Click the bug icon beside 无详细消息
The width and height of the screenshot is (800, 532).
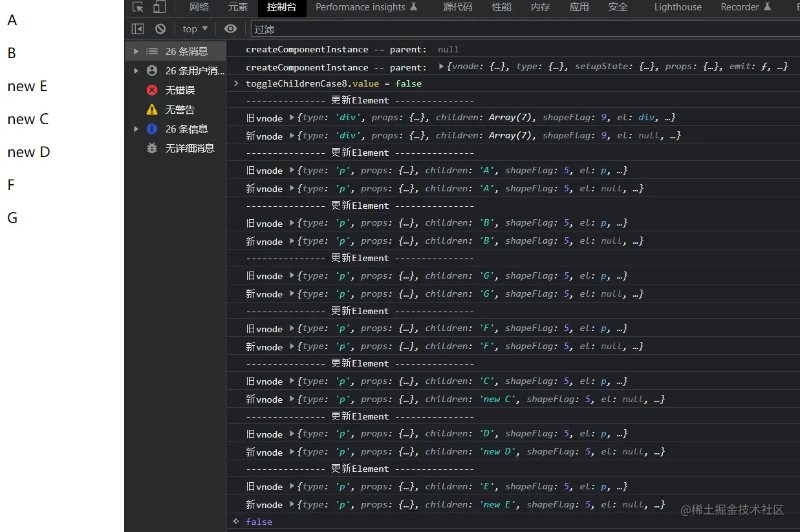tap(152, 148)
